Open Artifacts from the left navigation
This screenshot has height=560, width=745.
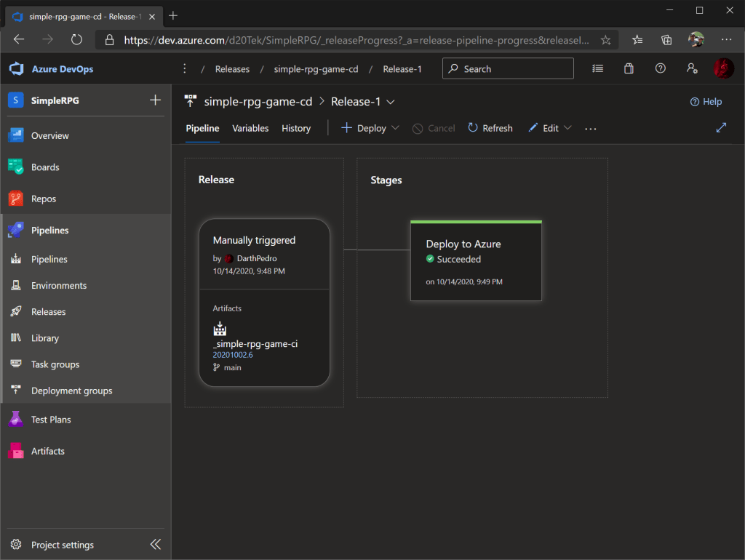click(48, 451)
